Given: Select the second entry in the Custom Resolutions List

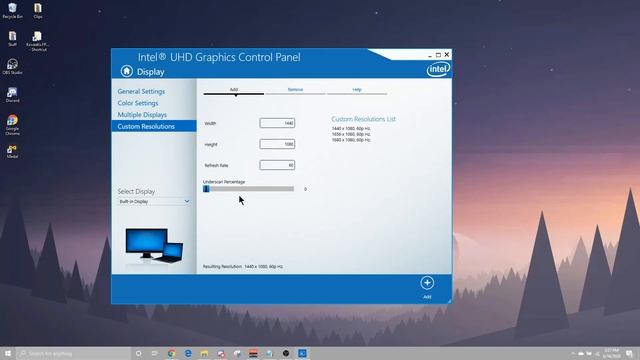Looking at the screenshot, I should point(351,134).
